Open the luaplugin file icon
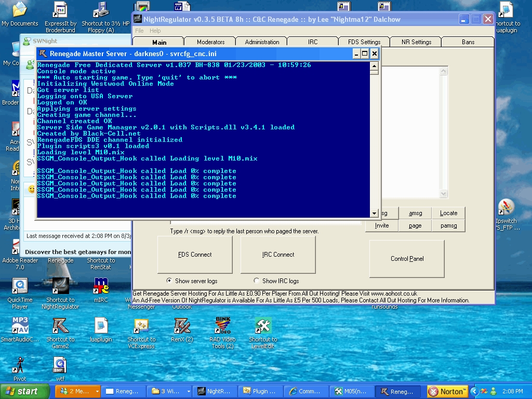Screen dimensions: 532x399 point(101,326)
